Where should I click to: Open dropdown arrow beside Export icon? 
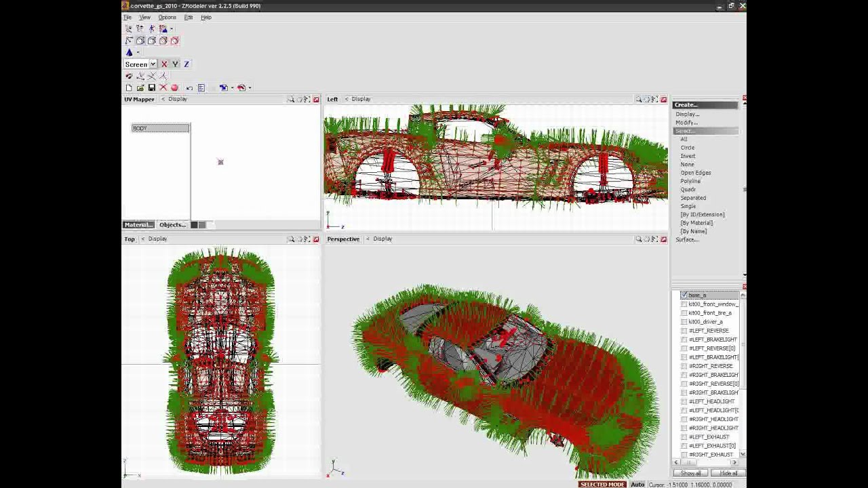coord(250,87)
